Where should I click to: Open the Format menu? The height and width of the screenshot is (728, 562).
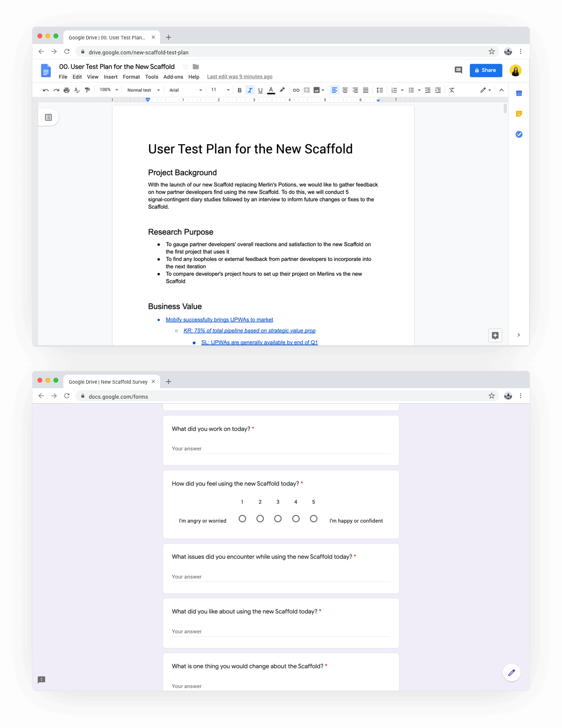131,77
